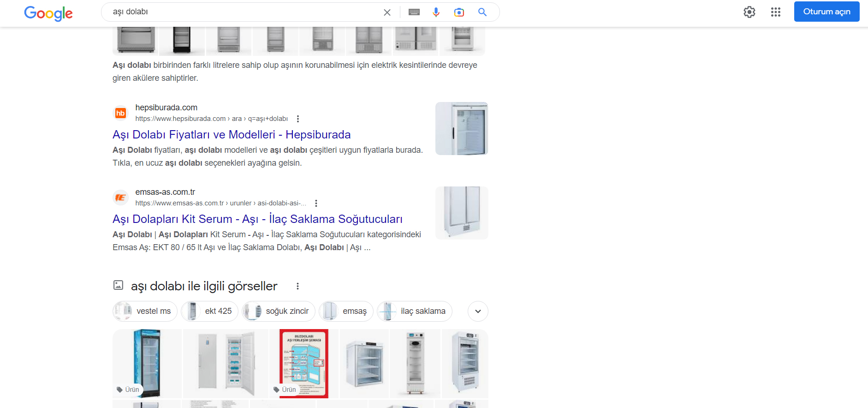Click the images section icon

click(x=119, y=285)
